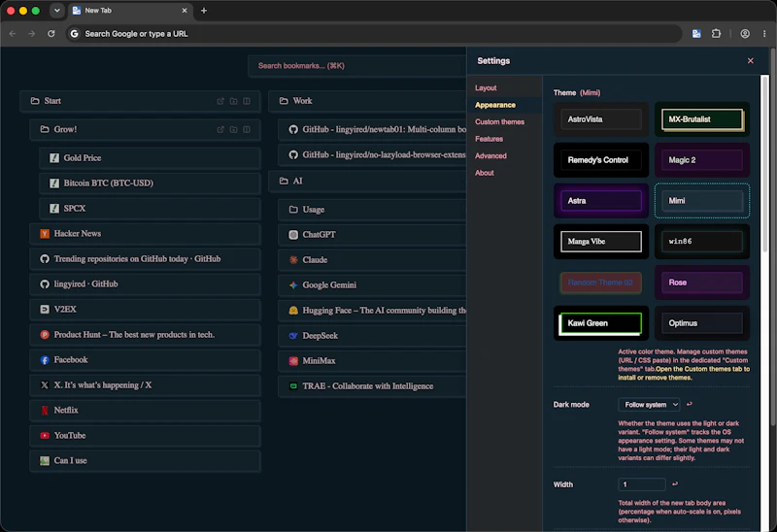This screenshot has height=532, width=777.
Task: Go to Advanced settings section
Action: click(490, 156)
